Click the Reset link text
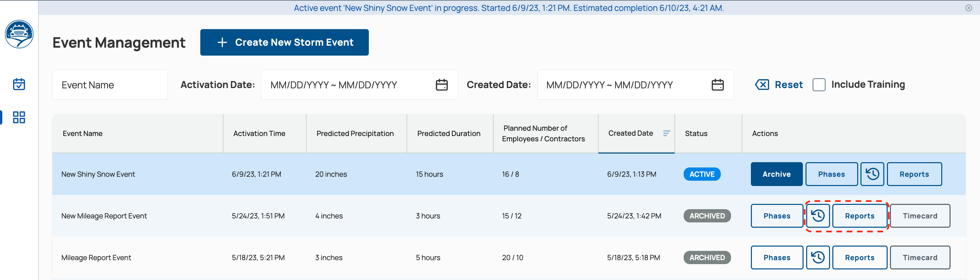This screenshot has width=980, height=280. tap(789, 84)
